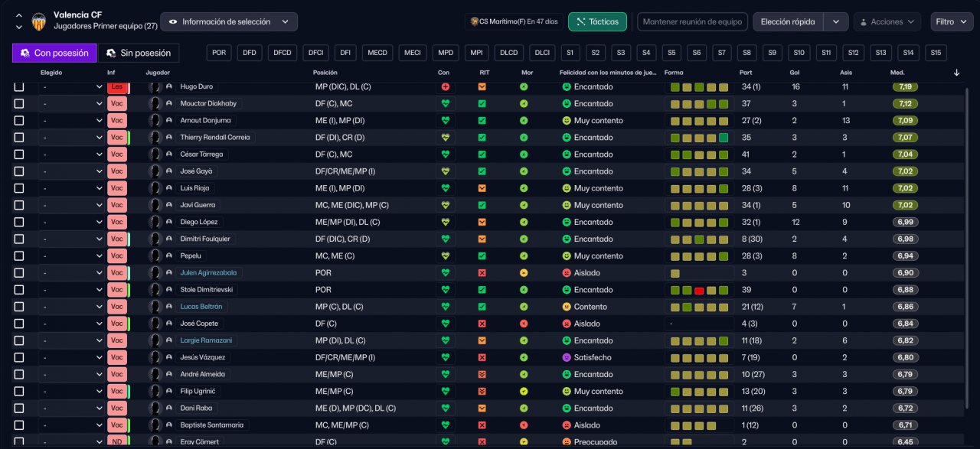Screen dimensions: 980x449
Task: Click Mouctar Diakhaby's green heart condition icon
Action: (446, 104)
